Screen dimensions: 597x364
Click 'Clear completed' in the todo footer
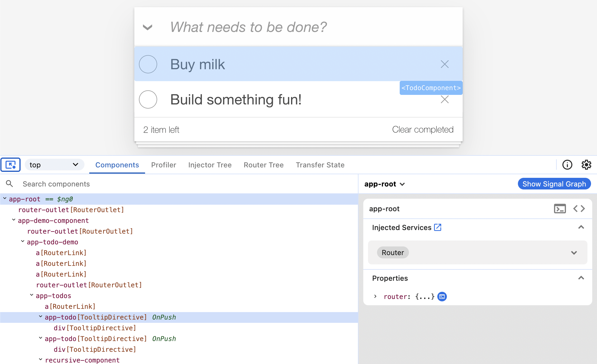pyautogui.click(x=423, y=129)
